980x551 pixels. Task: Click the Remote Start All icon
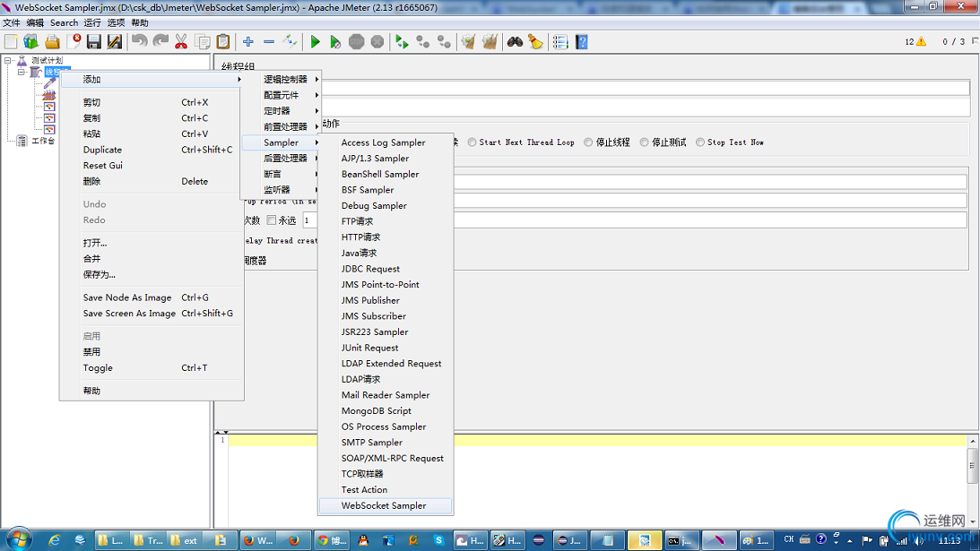coord(402,42)
